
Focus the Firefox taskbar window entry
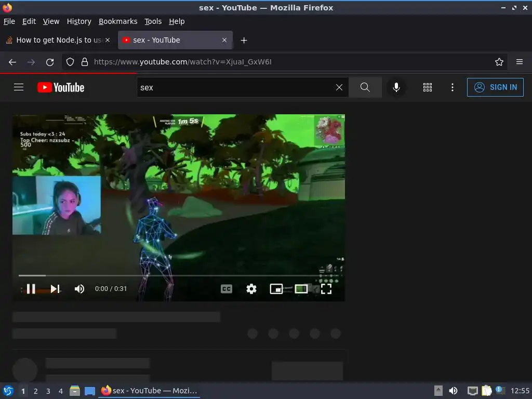pos(149,391)
